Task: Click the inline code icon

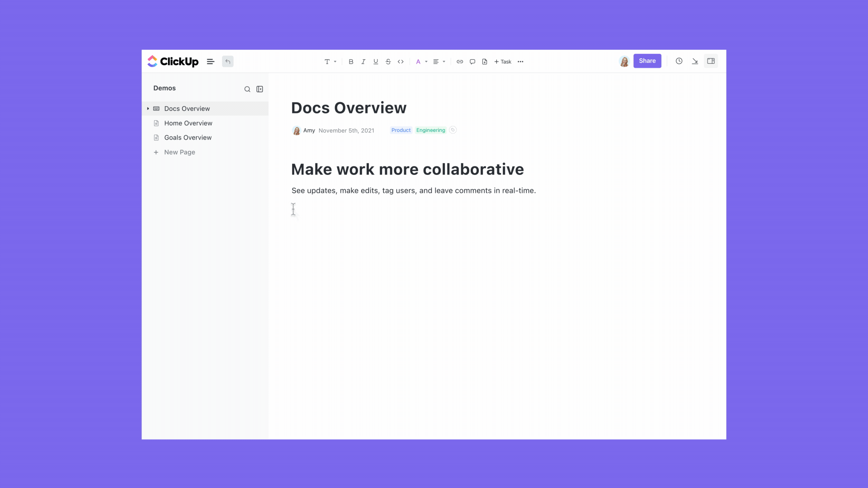Action: coord(401,61)
